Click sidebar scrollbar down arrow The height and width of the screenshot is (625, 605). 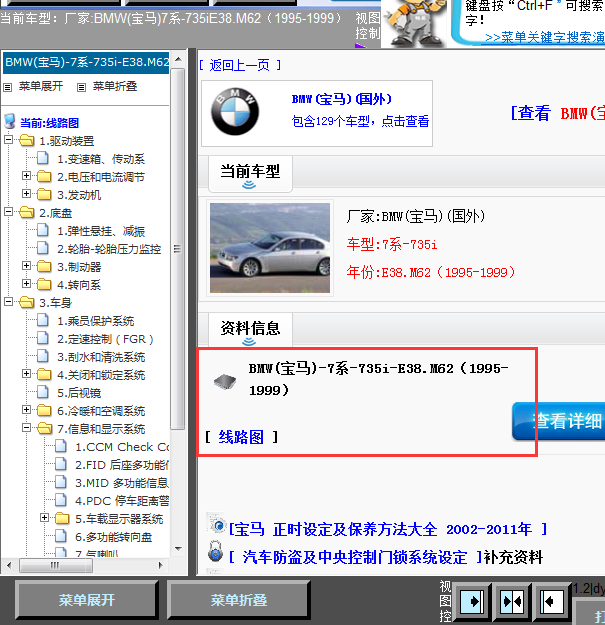click(178, 549)
